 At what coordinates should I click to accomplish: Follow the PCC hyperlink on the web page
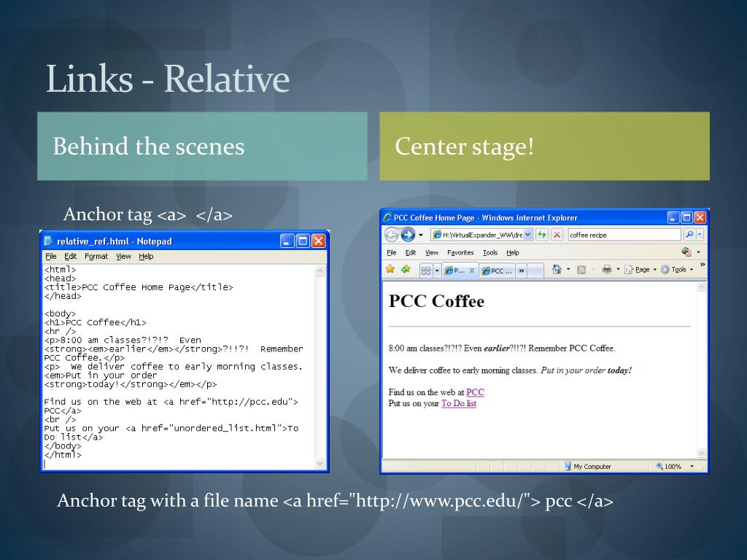(x=475, y=392)
